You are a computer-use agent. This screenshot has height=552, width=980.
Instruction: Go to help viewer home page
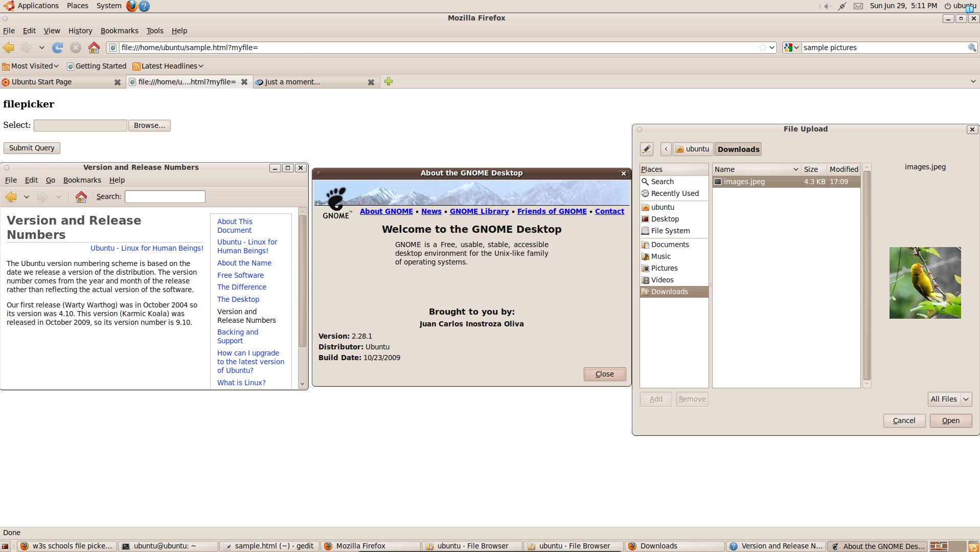(x=81, y=196)
